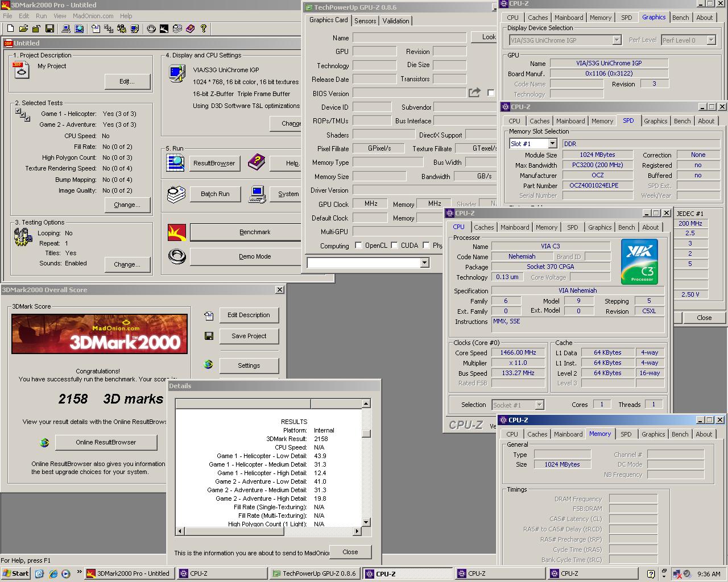Click the Save floppy disk toolbar icon
Viewport: 728px width, 582px height.
point(49,28)
